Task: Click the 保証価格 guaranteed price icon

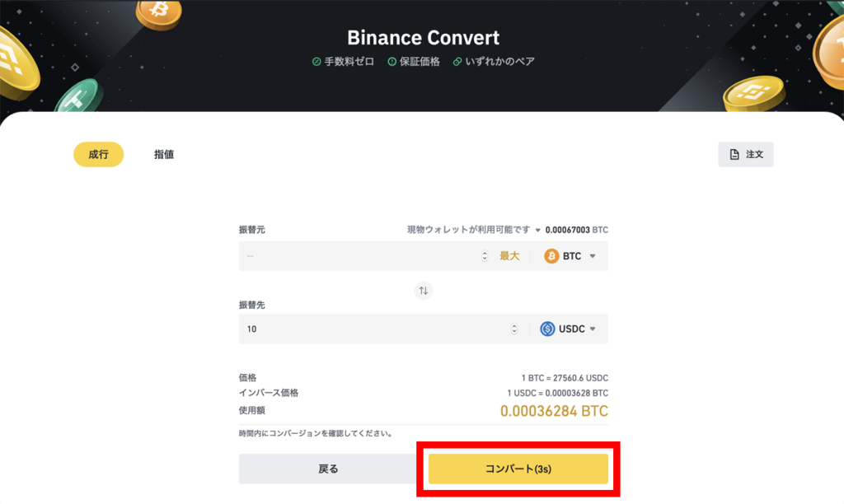Action: [392, 62]
